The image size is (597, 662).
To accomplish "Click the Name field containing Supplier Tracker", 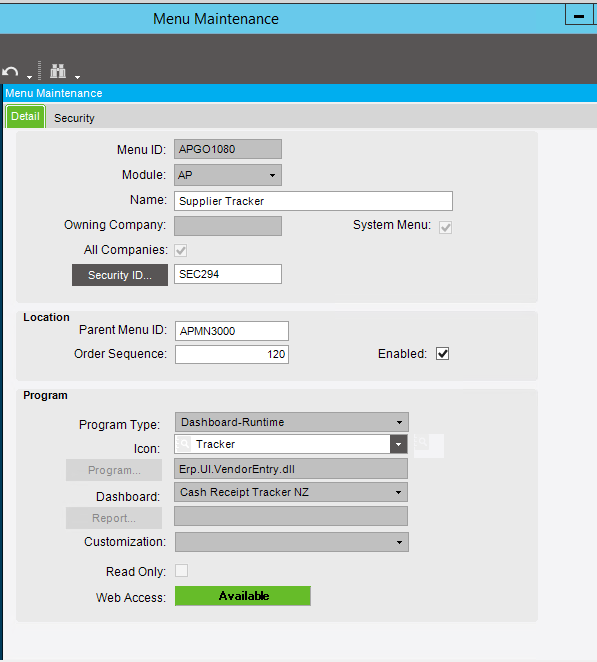I will [313, 201].
